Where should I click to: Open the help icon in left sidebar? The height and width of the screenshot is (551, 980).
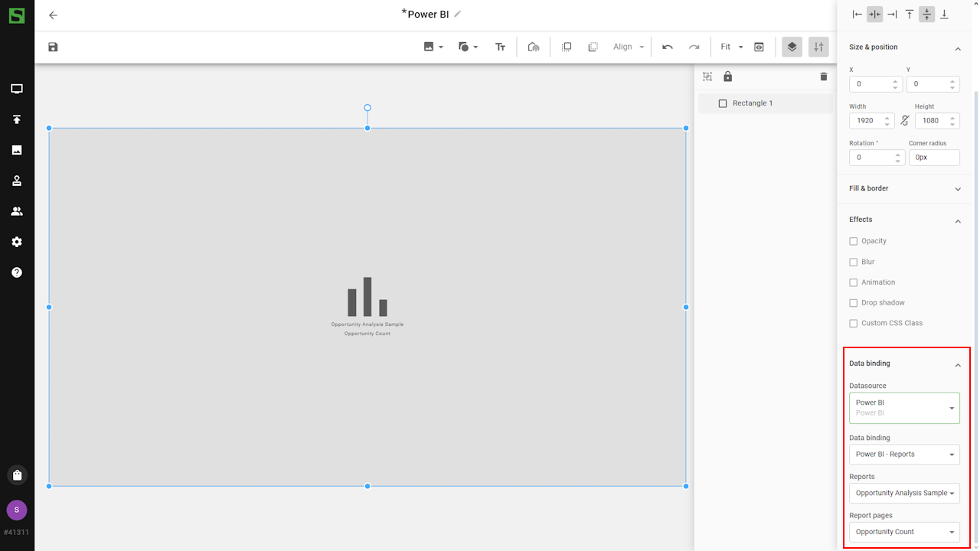pos(17,272)
